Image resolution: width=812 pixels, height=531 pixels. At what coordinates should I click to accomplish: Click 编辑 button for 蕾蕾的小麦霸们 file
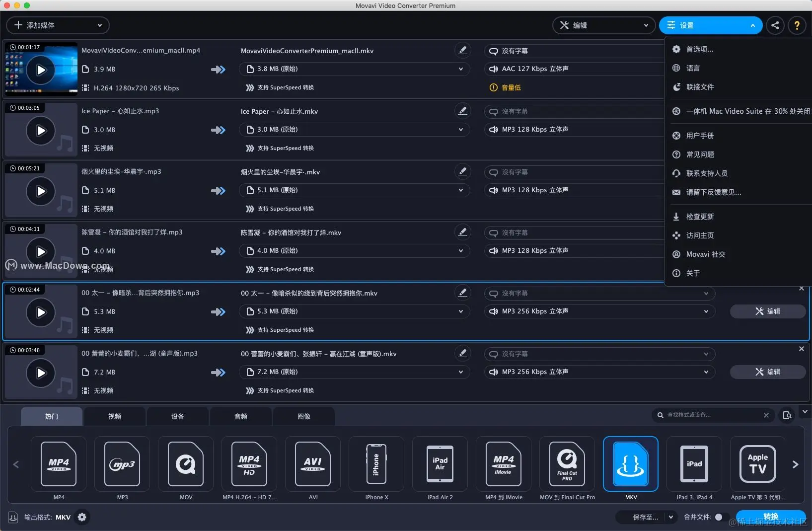(768, 372)
